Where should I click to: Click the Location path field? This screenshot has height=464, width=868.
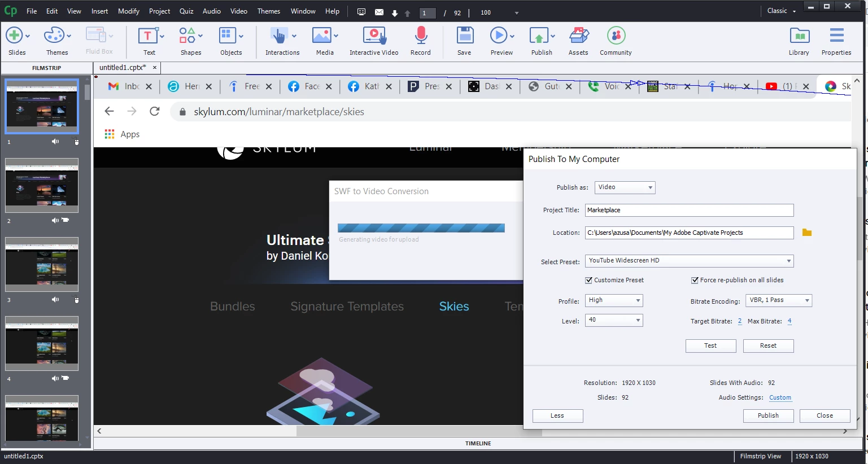pos(689,233)
